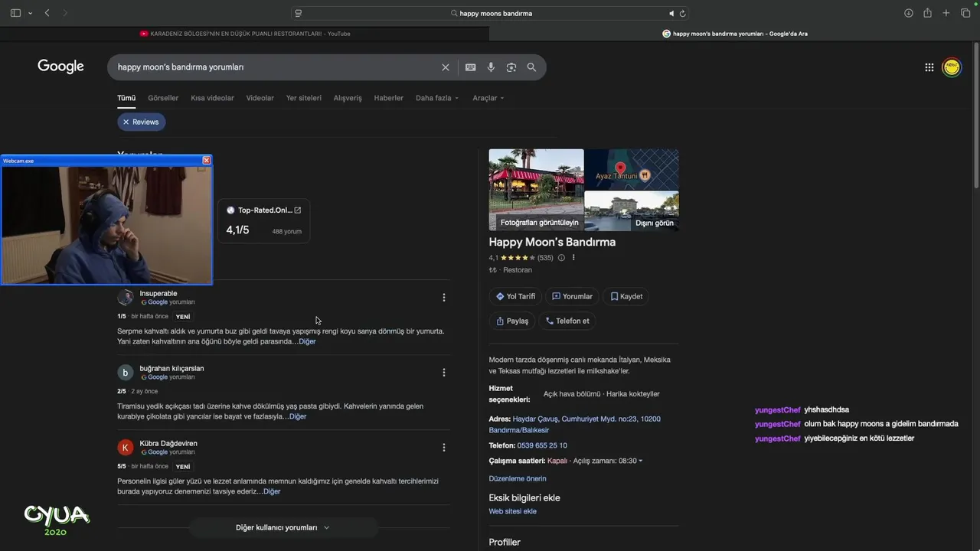Click the Paylaş button
The height and width of the screenshot is (551, 980).
(x=512, y=321)
